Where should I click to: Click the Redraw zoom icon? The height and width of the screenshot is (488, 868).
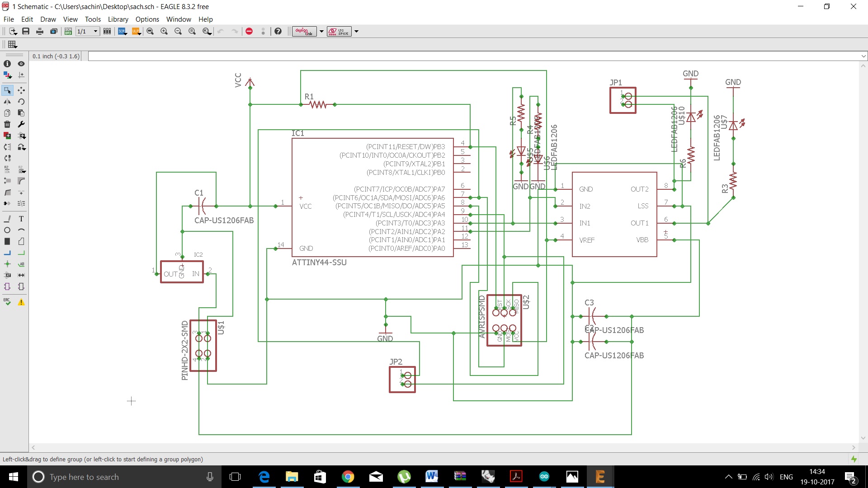tap(192, 31)
